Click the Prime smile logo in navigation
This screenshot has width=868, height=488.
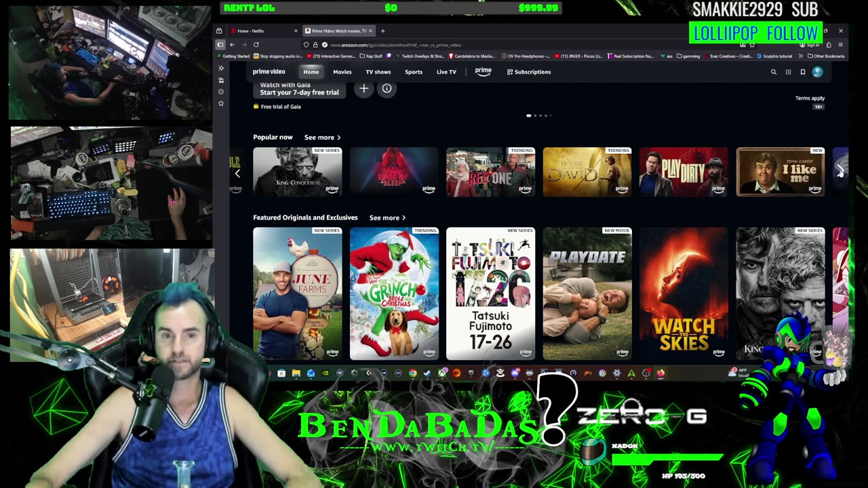click(x=483, y=71)
